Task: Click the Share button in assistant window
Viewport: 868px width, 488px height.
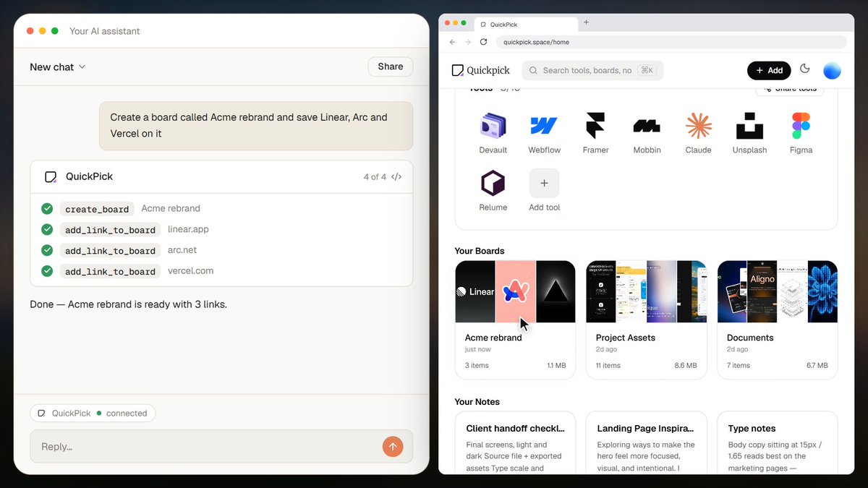Action: point(391,67)
